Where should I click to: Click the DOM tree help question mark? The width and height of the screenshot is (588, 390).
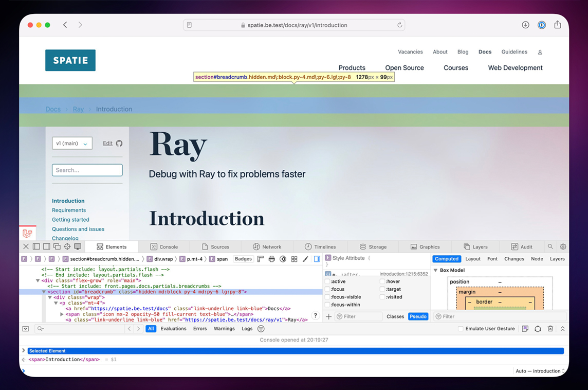[316, 316]
